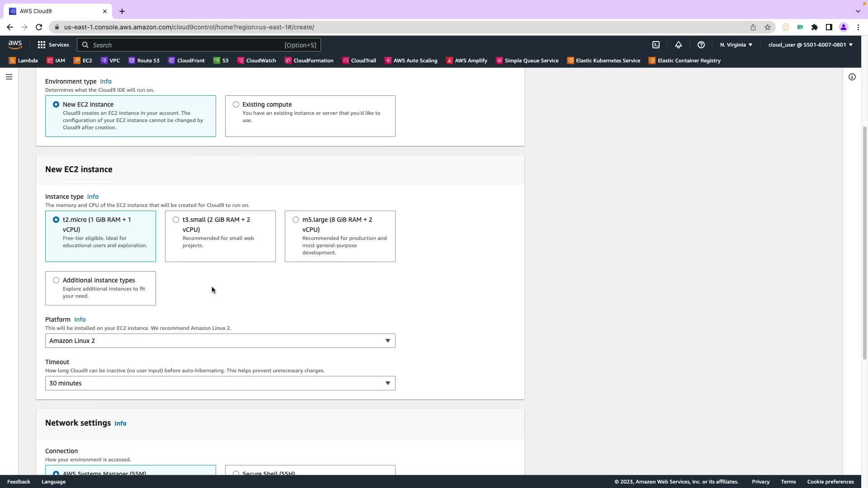Image resolution: width=868 pixels, height=488 pixels.
Task: Bookmark this page with the star icon
Action: click(767, 27)
